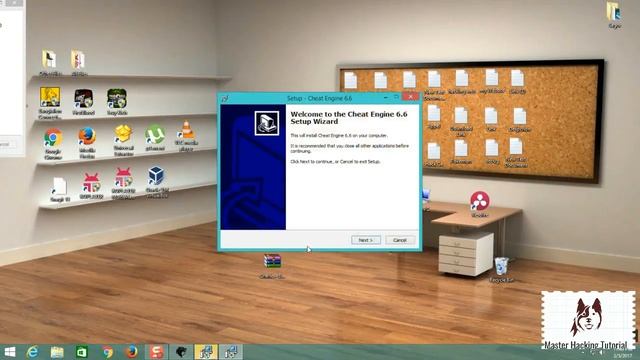Click Next in Cheat Engine Setup Wizard
This screenshot has width=640, height=360.
pyautogui.click(x=366, y=240)
